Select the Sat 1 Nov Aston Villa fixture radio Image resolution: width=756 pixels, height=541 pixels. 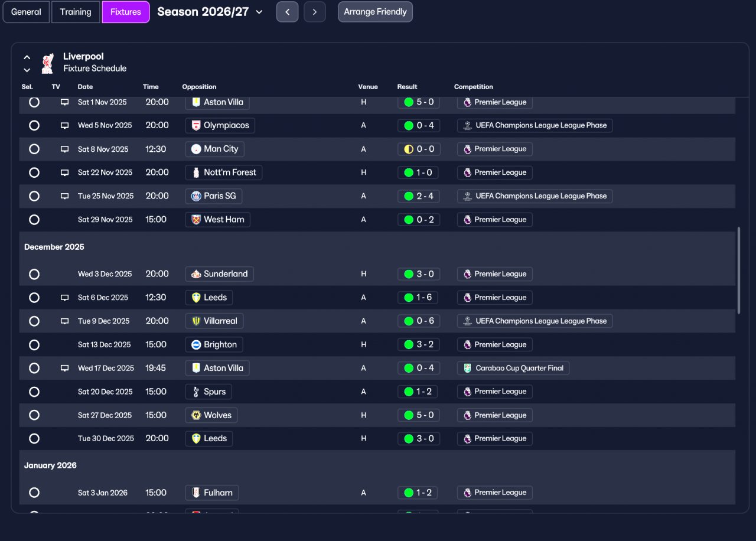tap(34, 102)
